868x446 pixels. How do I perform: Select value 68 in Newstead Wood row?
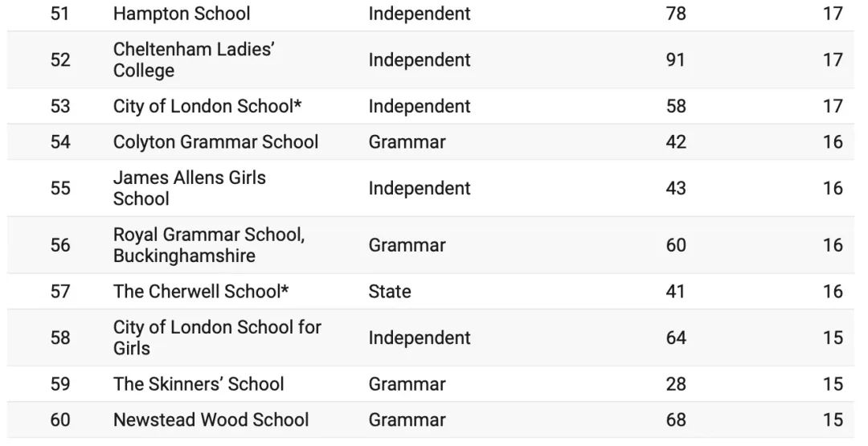(x=676, y=419)
